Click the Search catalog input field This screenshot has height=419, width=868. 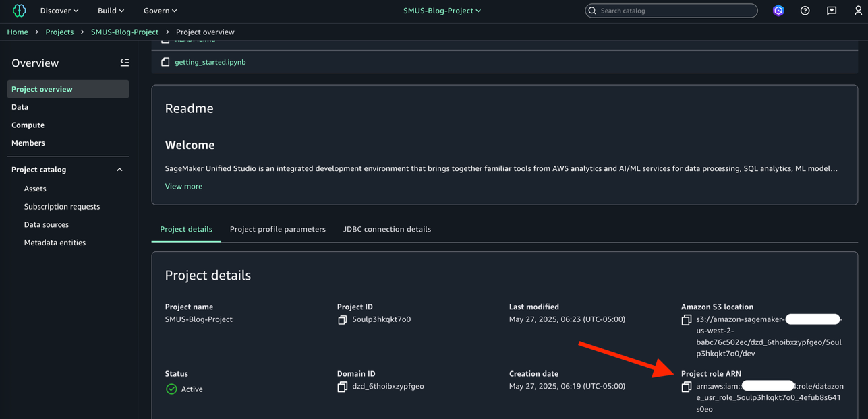click(x=671, y=11)
